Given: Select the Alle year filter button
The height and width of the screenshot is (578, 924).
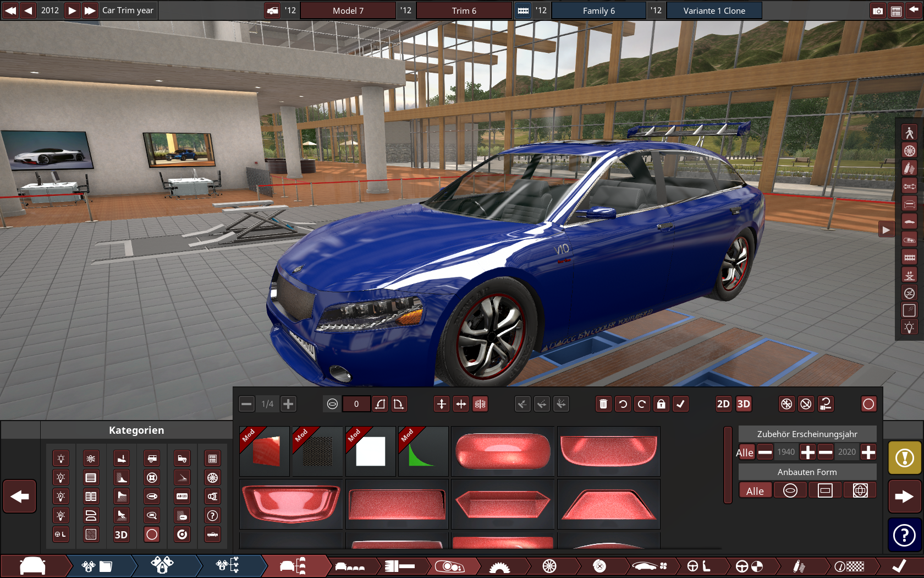Looking at the screenshot, I should tap(745, 452).
